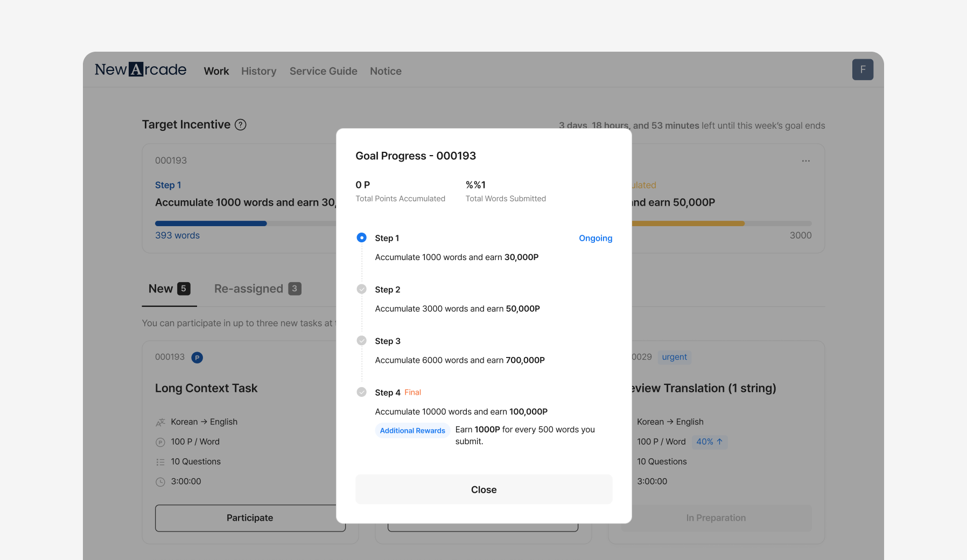Click the orange accumulated progress bar
Image resolution: width=967 pixels, height=560 pixels.
click(x=688, y=223)
